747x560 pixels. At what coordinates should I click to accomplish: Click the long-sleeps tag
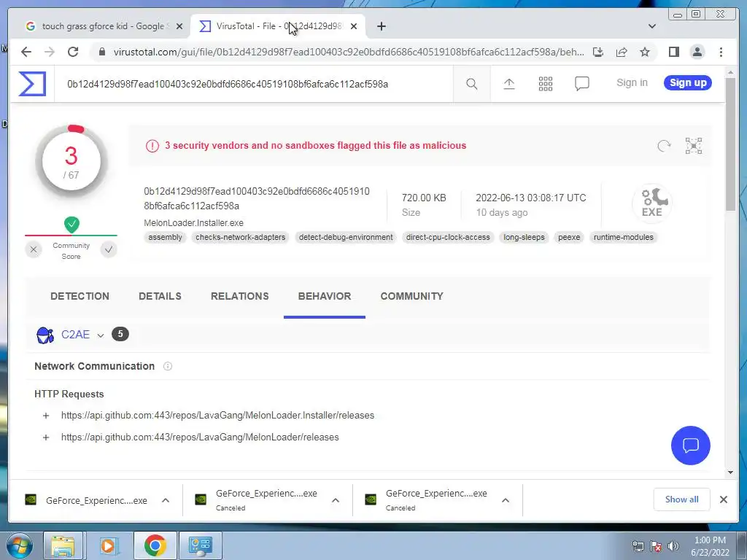(524, 237)
